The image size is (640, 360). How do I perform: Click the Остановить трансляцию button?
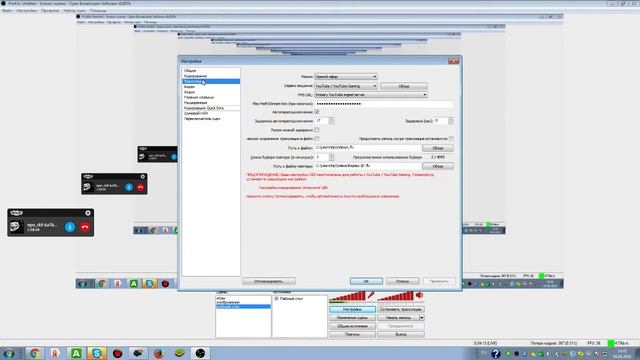[x=401, y=309]
